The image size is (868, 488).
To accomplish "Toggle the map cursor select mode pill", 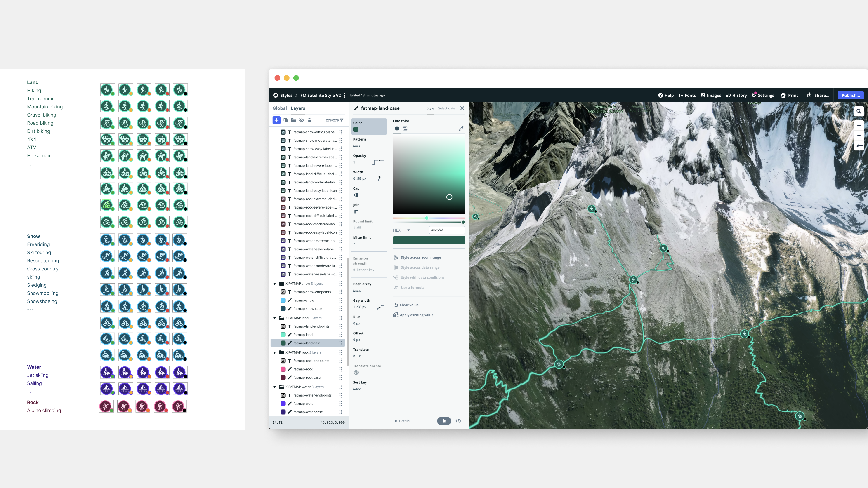I will pos(444,421).
